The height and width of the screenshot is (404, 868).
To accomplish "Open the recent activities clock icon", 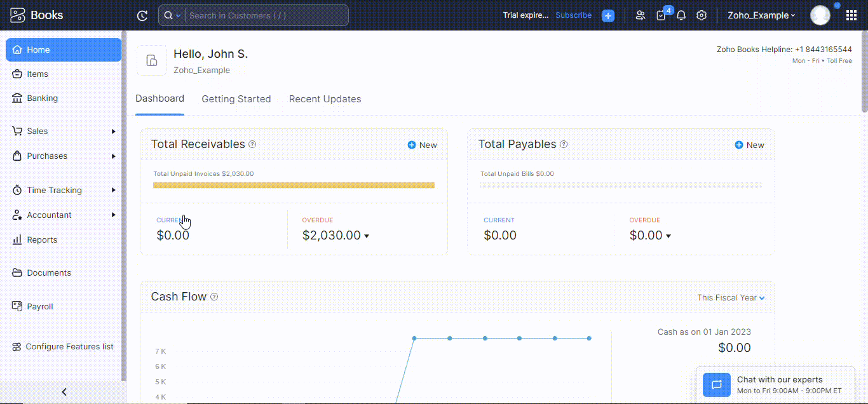I will pyautogui.click(x=142, y=15).
